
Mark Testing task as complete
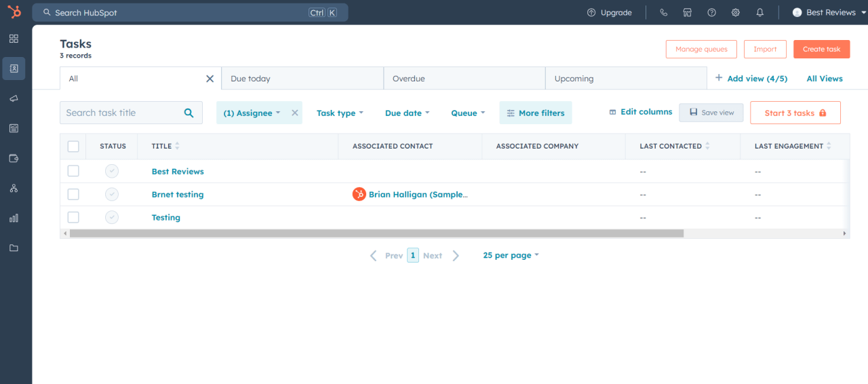tap(112, 217)
